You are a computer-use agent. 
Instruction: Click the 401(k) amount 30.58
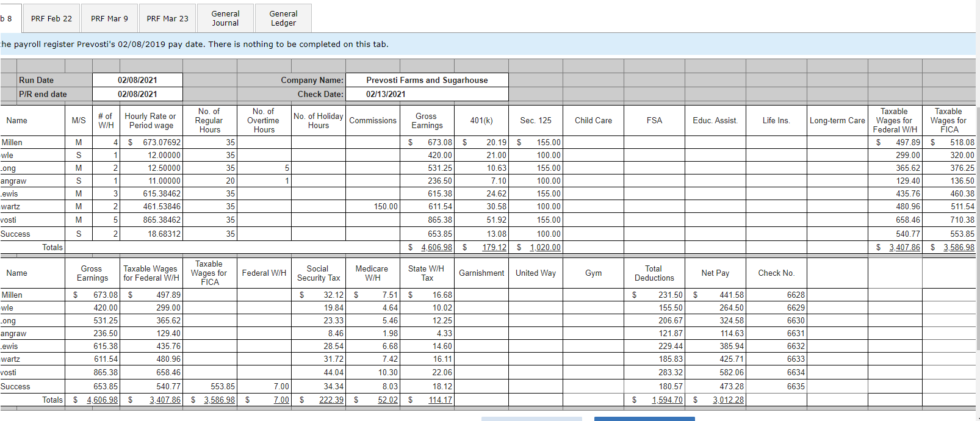click(481, 206)
